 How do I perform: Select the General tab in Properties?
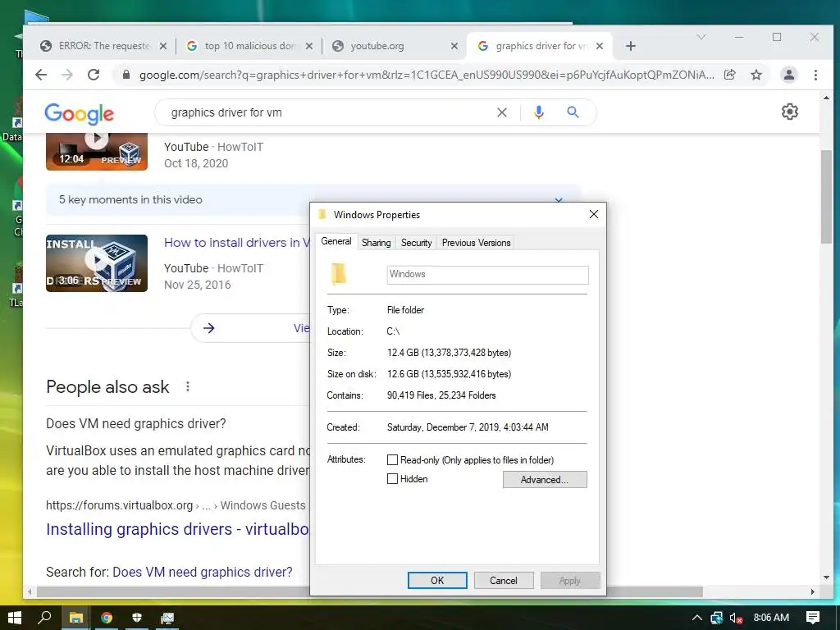pyautogui.click(x=336, y=242)
